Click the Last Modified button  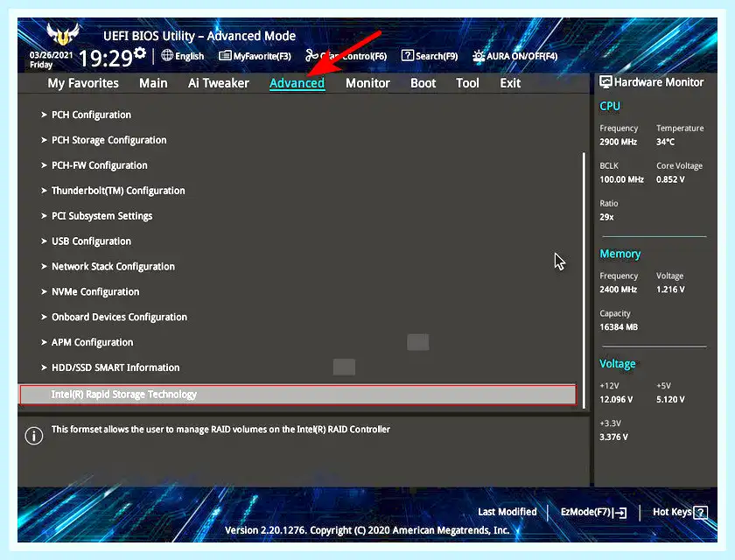[507, 512]
